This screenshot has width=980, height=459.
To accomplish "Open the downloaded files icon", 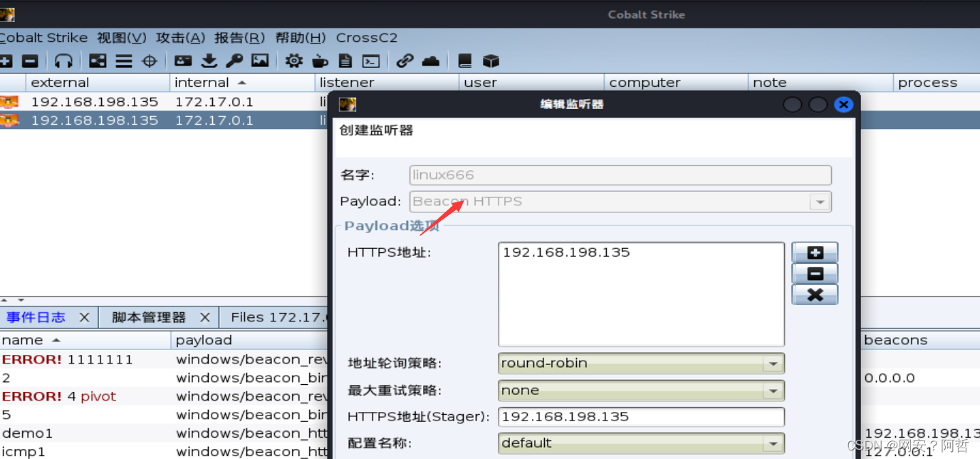I will 209,61.
